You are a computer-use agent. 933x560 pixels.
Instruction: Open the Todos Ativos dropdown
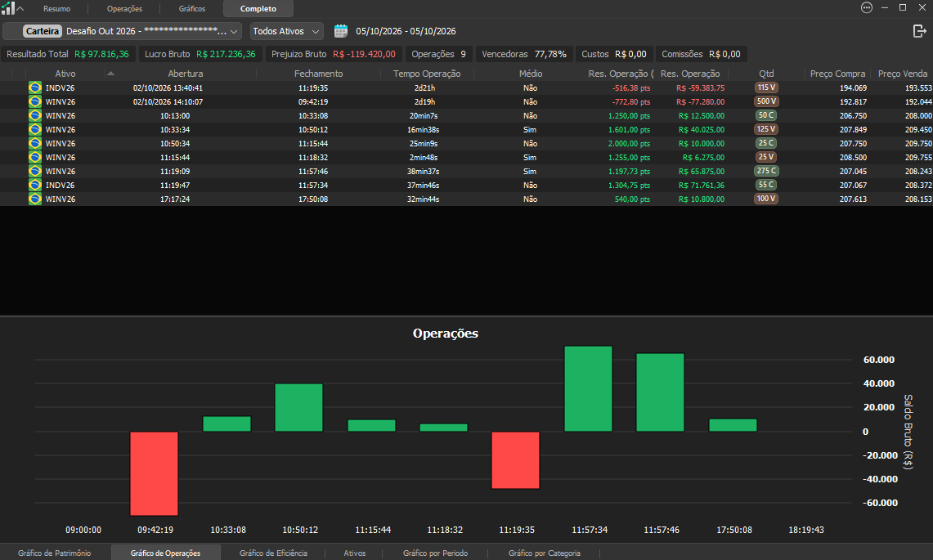pyautogui.click(x=286, y=31)
